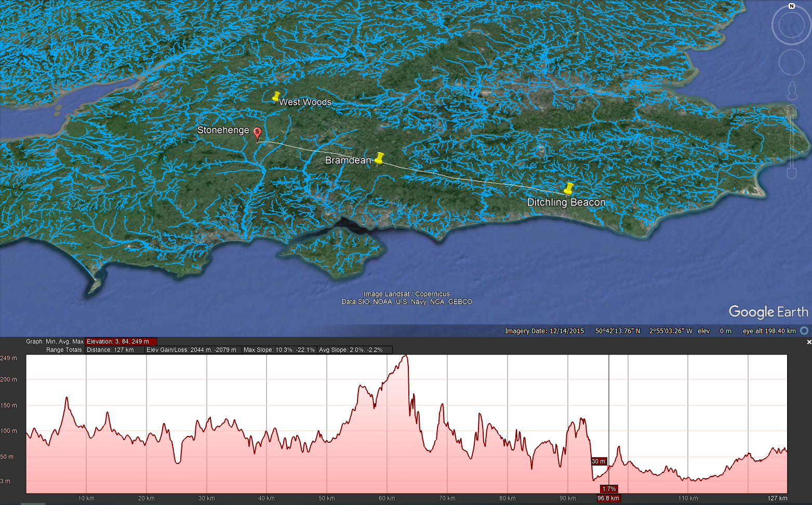This screenshot has height=505, width=812.
Task: Click the zoom in end of slider
Action: (792, 110)
